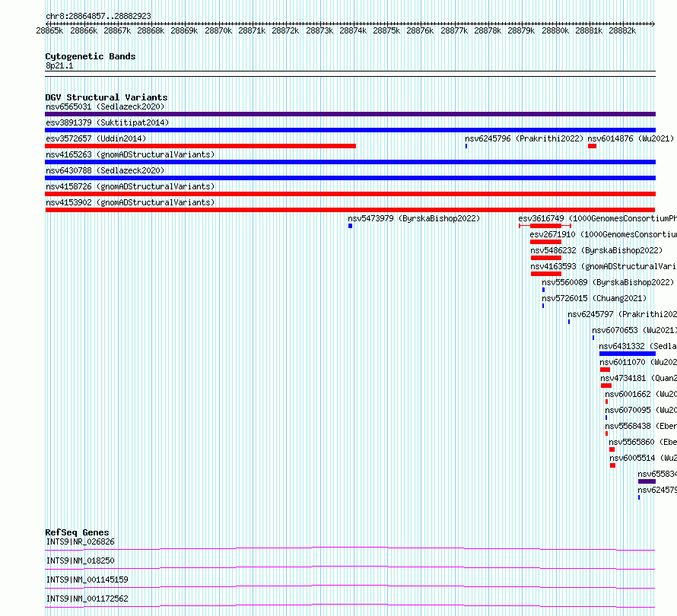
Task: Click the 28870k ruler position
Action: pyautogui.click(x=218, y=31)
